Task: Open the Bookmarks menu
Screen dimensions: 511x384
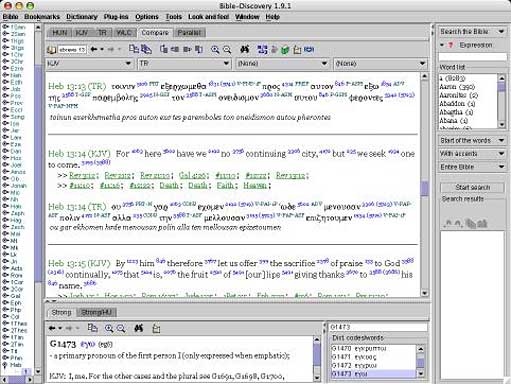Action: tap(42, 17)
